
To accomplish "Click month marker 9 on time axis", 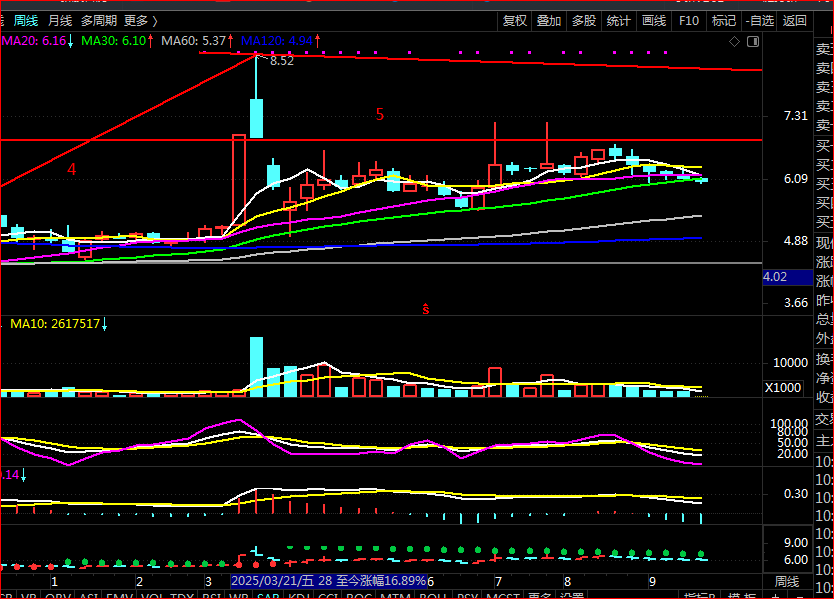I will coord(652,581).
